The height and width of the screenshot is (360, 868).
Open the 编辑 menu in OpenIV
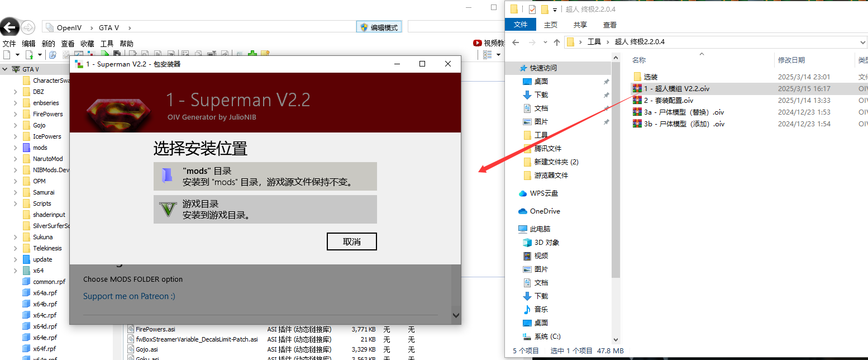click(28, 44)
